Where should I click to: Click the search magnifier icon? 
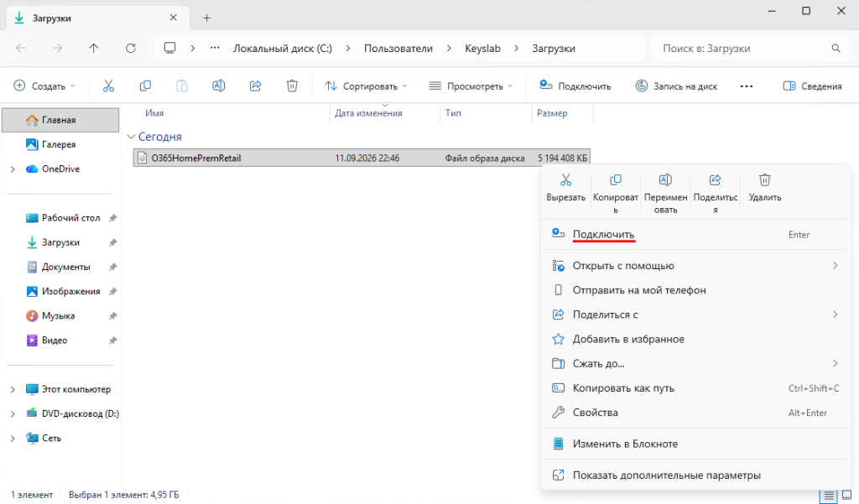click(836, 48)
